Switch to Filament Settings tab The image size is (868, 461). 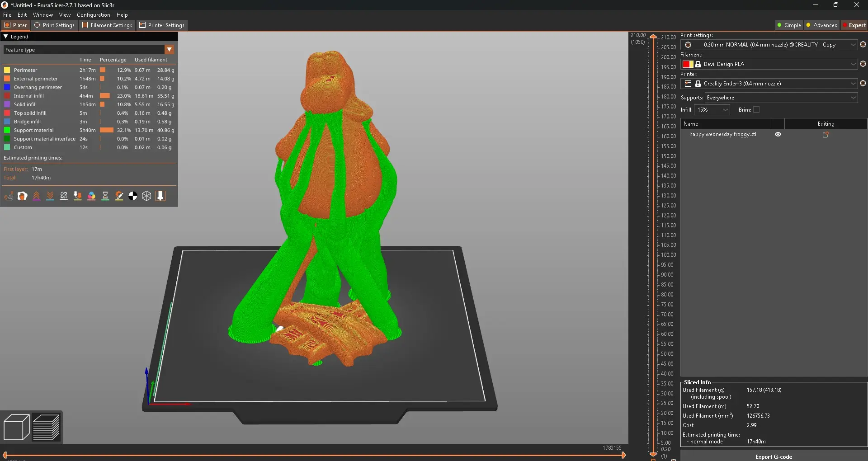pos(107,25)
